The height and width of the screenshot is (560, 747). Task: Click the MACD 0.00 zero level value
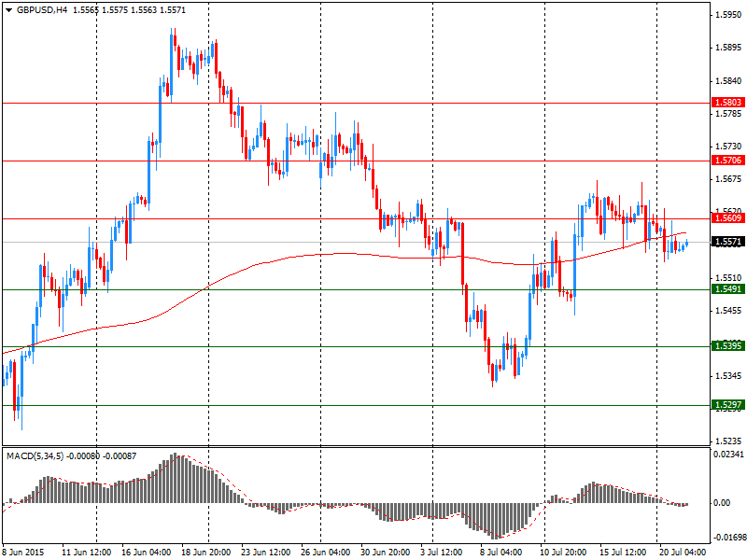723,503
